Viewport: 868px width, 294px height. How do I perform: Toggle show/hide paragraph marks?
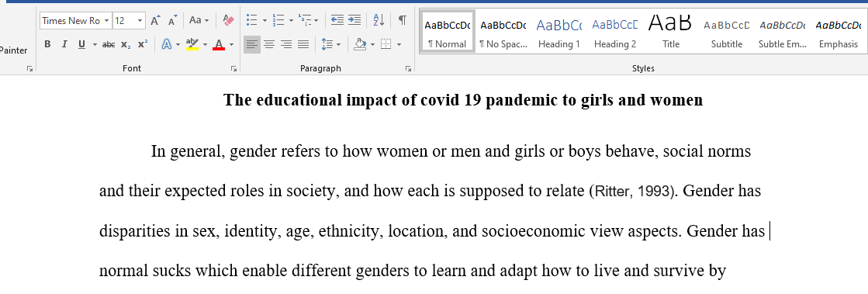tap(403, 21)
